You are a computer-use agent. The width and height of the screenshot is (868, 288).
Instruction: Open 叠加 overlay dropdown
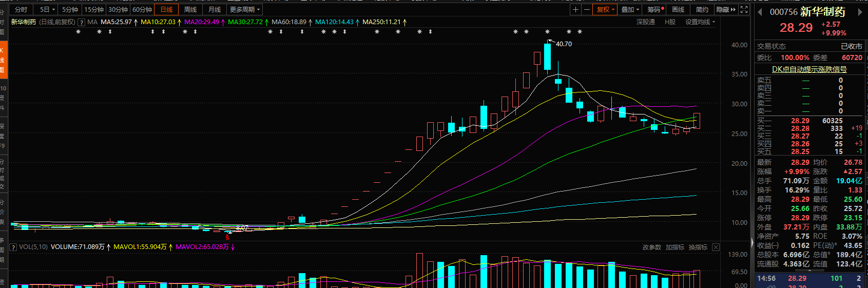[x=630, y=10]
